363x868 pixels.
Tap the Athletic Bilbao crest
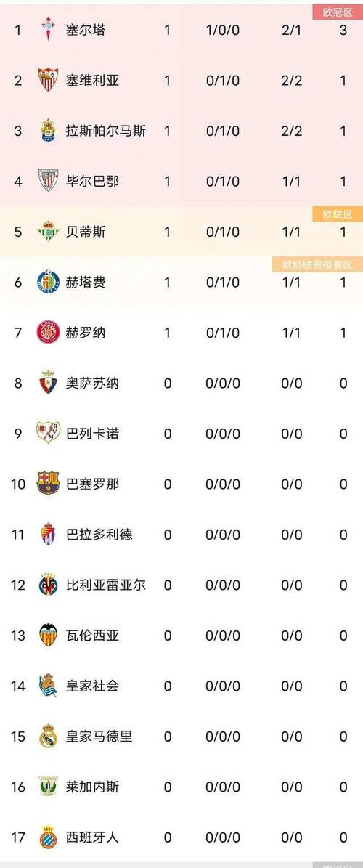point(48,180)
